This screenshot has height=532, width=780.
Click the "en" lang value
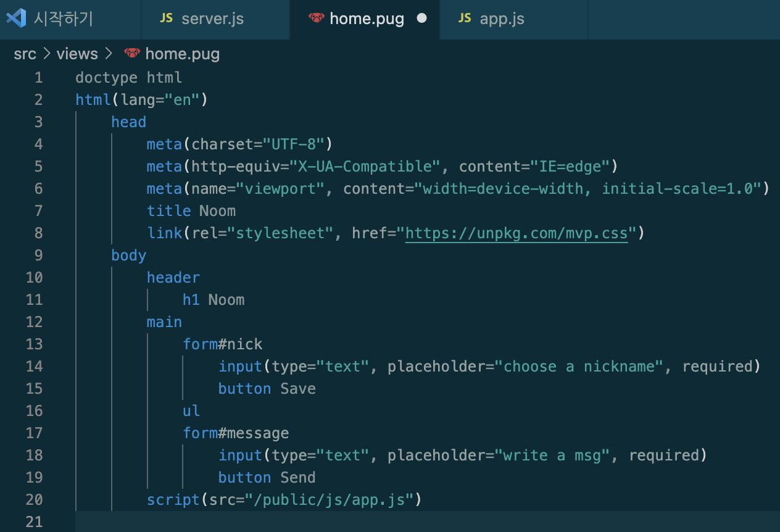pyautogui.click(x=183, y=100)
